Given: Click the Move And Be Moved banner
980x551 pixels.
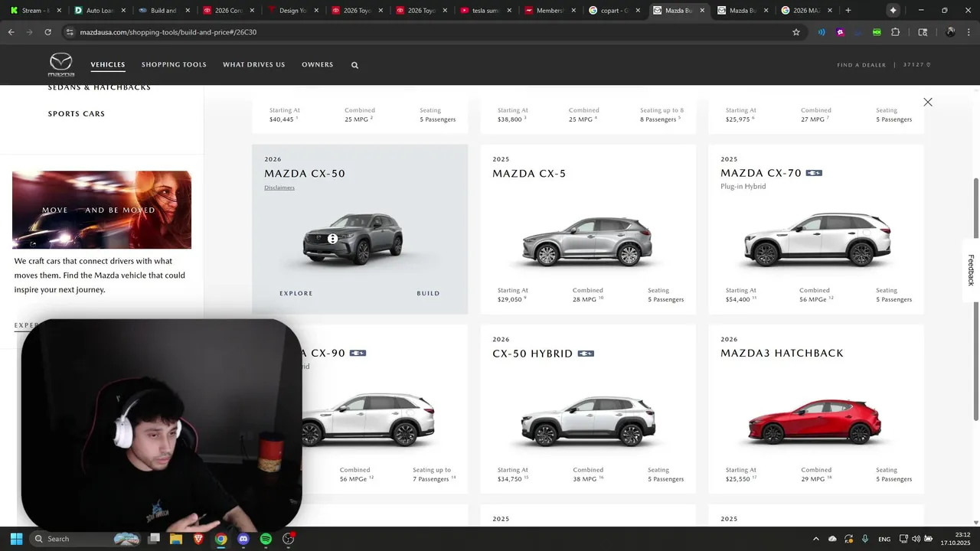Looking at the screenshot, I should pos(102,210).
